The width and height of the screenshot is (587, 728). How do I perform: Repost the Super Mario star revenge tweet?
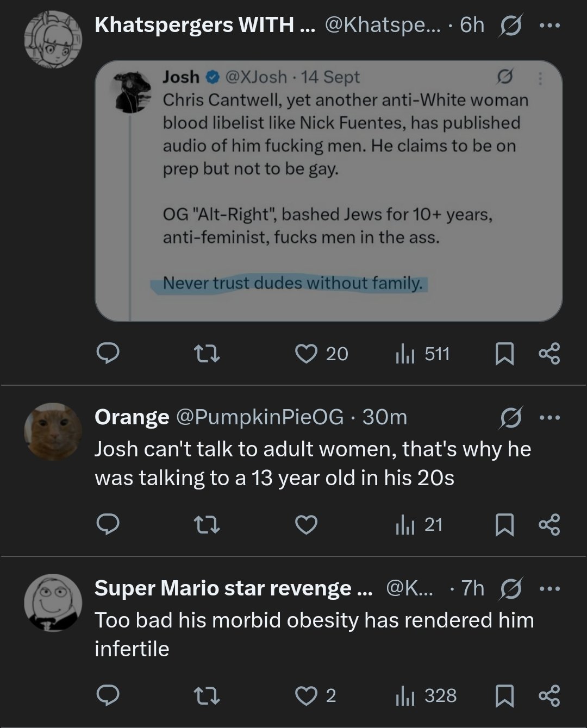tap(207, 696)
